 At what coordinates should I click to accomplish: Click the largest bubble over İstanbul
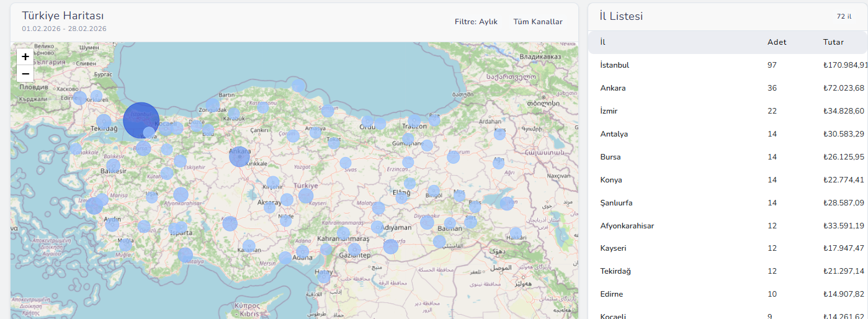click(x=141, y=120)
